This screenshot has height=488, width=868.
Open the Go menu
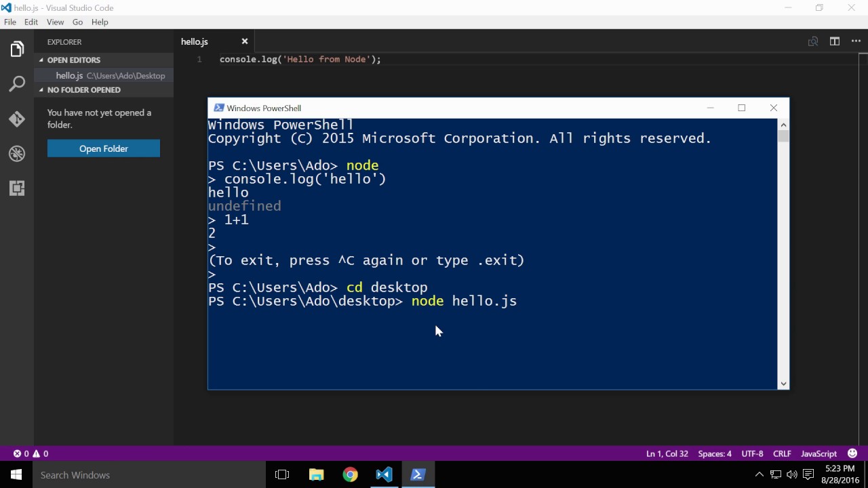pyautogui.click(x=77, y=22)
